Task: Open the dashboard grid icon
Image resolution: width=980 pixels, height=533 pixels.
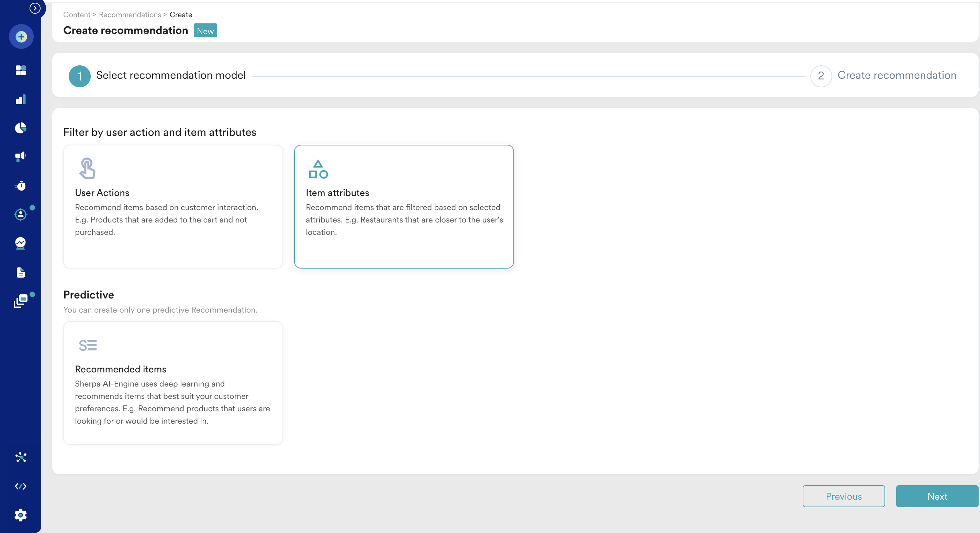Action: coord(21,71)
